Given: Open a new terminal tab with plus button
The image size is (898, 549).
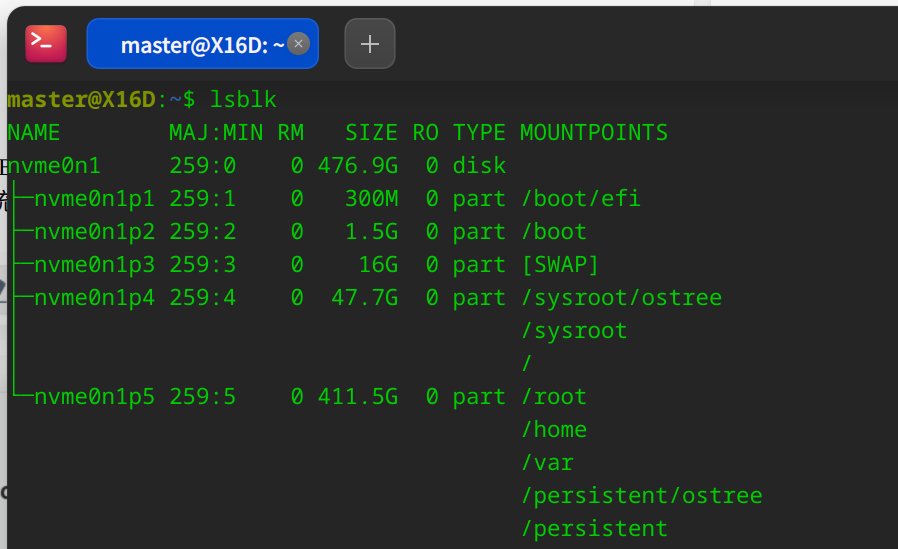Looking at the screenshot, I should click(370, 44).
